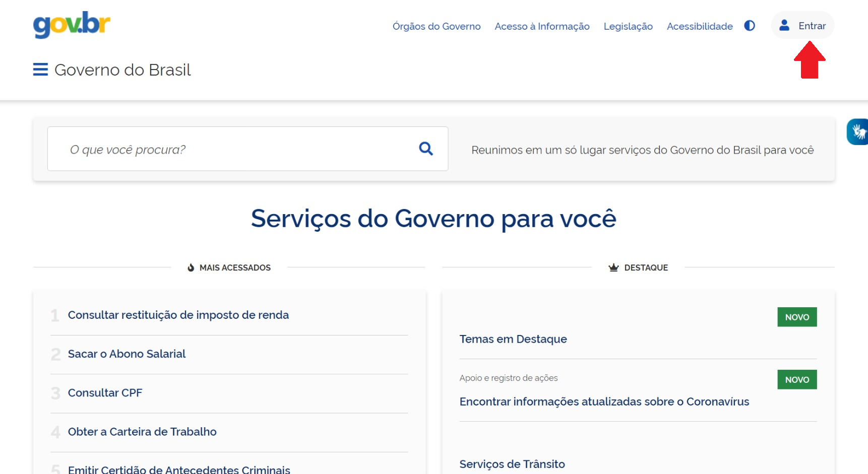Click the crown icon beside DESTAQUE

tap(613, 267)
